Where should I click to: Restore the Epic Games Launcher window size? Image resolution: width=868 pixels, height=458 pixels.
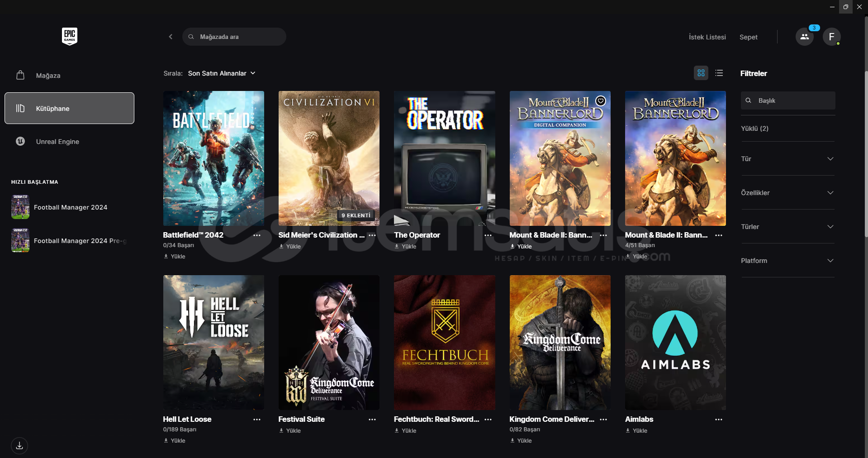[x=846, y=7]
